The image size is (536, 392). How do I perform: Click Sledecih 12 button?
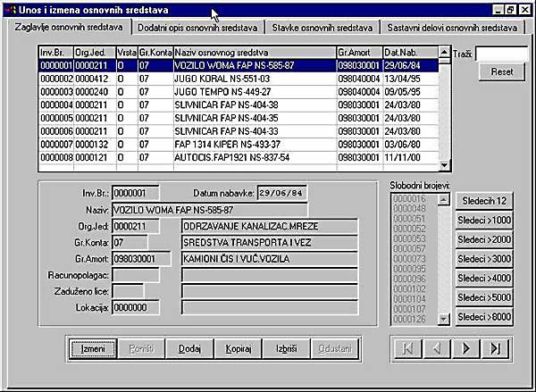[483, 199]
